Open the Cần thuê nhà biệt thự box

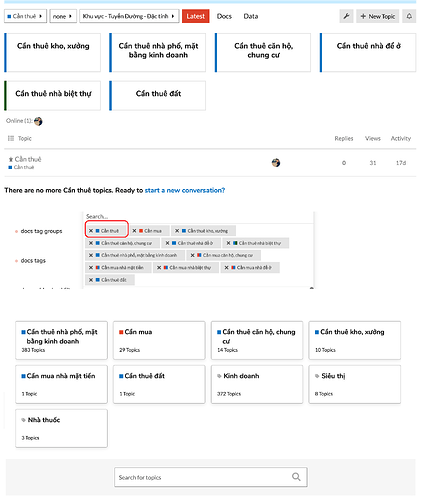click(x=52, y=96)
